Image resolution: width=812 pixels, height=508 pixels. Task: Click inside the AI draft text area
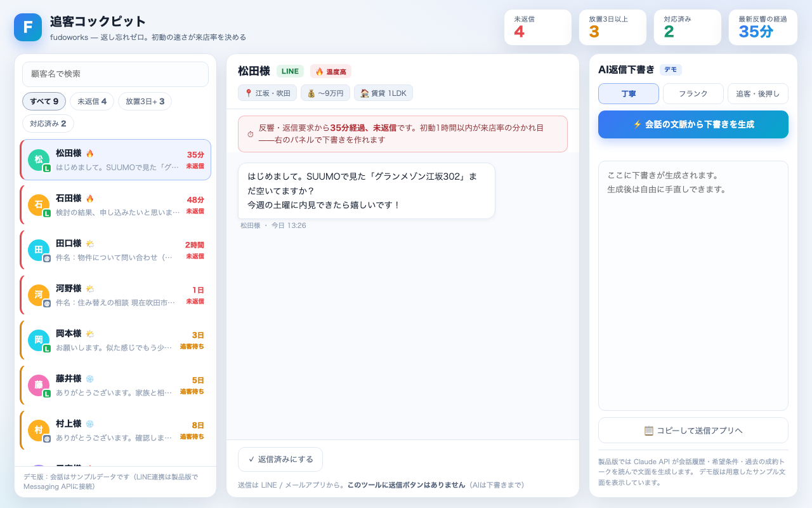point(693,286)
